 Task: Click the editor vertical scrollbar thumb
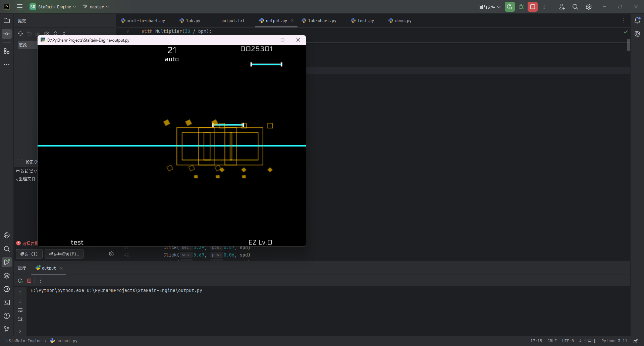(x=628, y=45)
